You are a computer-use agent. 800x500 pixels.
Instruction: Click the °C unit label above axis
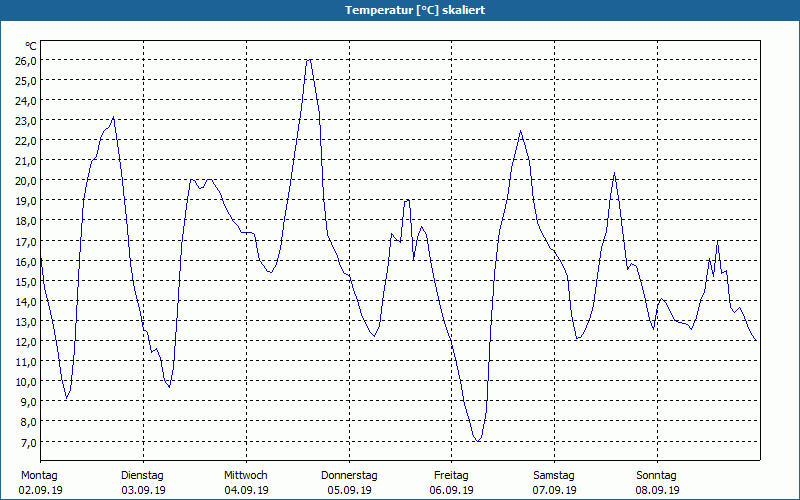(31, 46)
